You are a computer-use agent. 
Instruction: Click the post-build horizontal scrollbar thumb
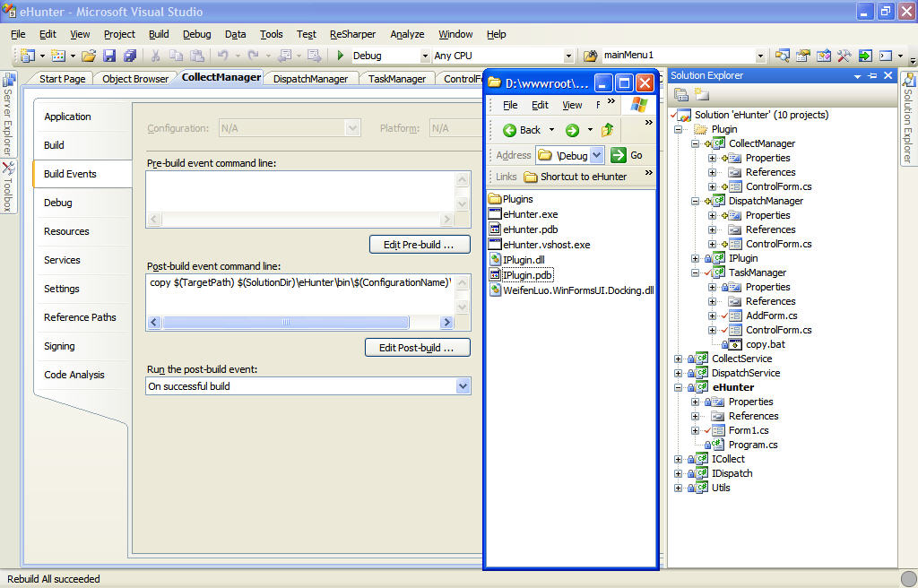coord(286,322)
